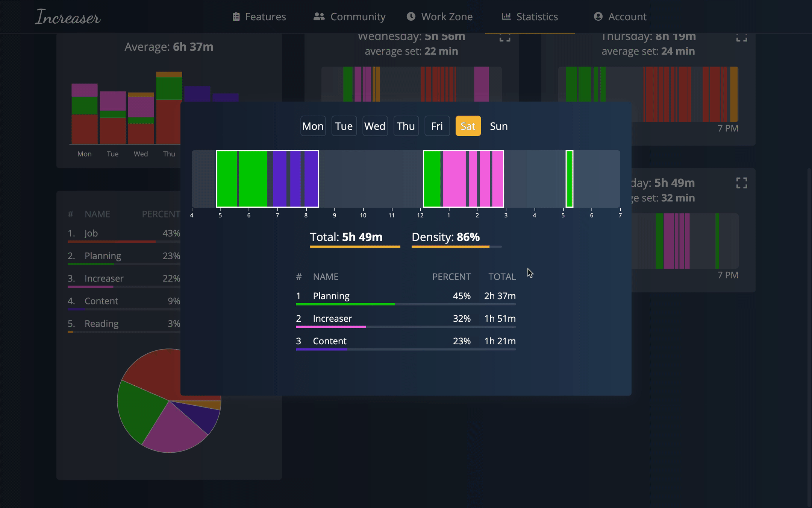Click the afternoon session block from 12 to 3
The image size is (812, 508).
[464, 179]
